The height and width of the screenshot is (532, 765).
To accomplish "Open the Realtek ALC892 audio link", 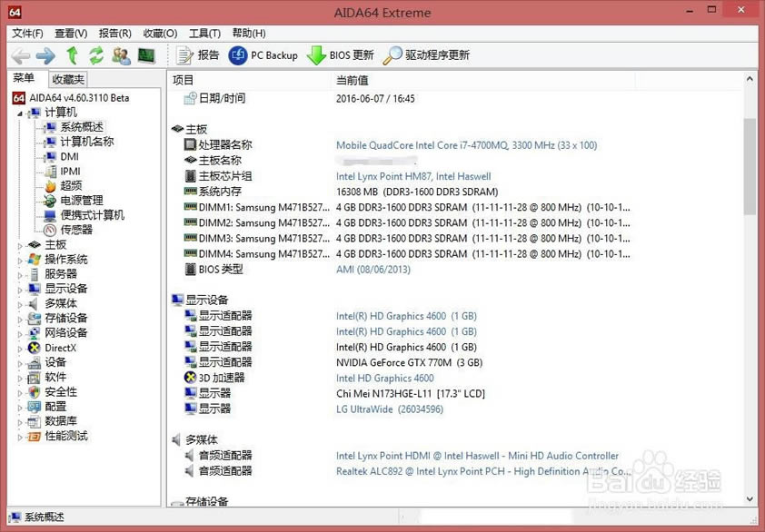I will (x=483, y=471).
